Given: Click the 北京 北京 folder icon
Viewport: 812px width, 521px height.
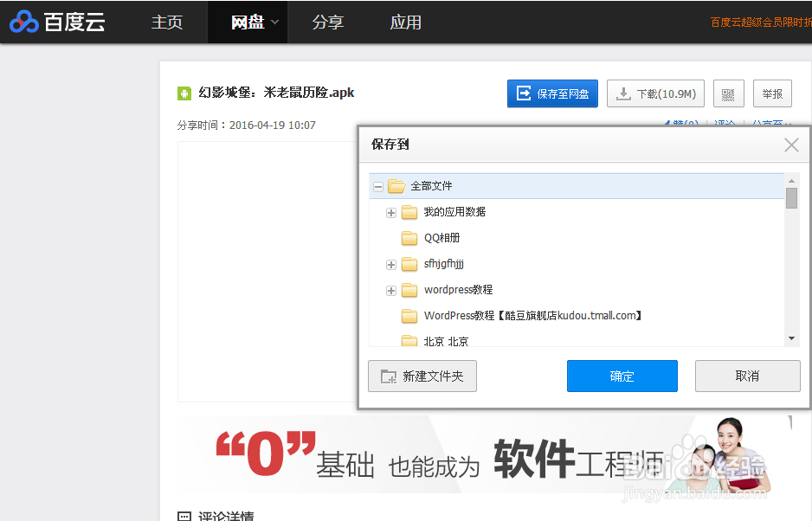Looking at the screenshot, I should click(x=408, y=338).
